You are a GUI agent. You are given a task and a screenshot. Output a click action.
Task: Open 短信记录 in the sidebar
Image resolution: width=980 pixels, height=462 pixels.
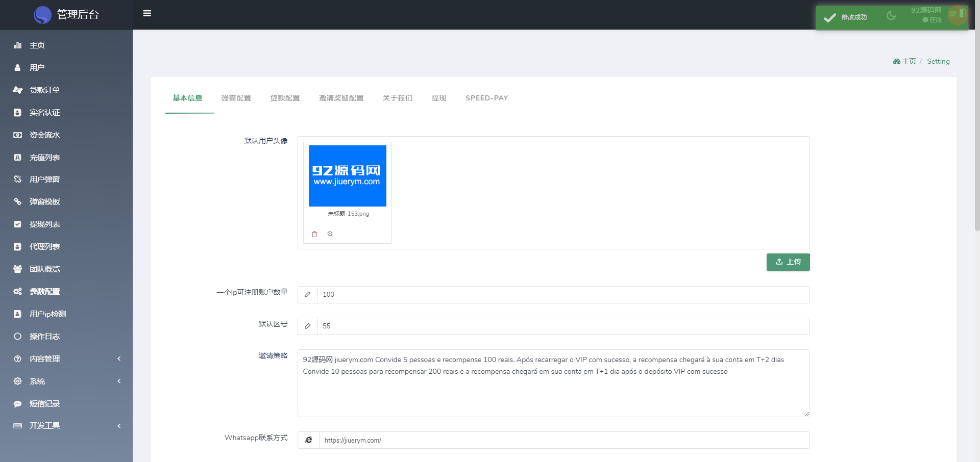[66, 404]
